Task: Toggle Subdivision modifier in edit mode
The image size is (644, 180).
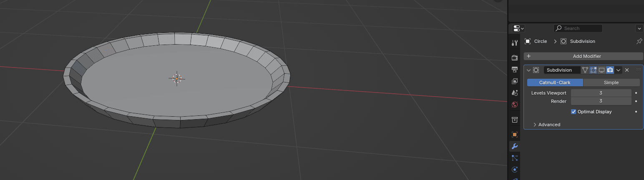Action: (x=593, y=70)
